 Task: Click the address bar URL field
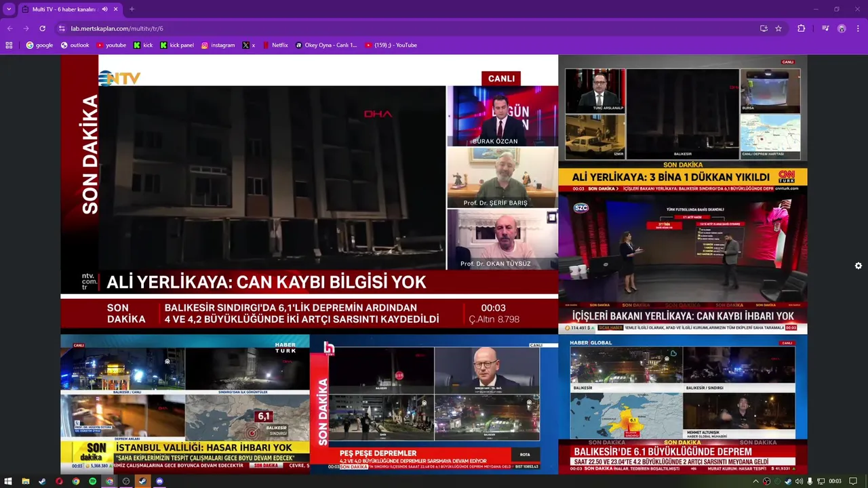(407, 28)
